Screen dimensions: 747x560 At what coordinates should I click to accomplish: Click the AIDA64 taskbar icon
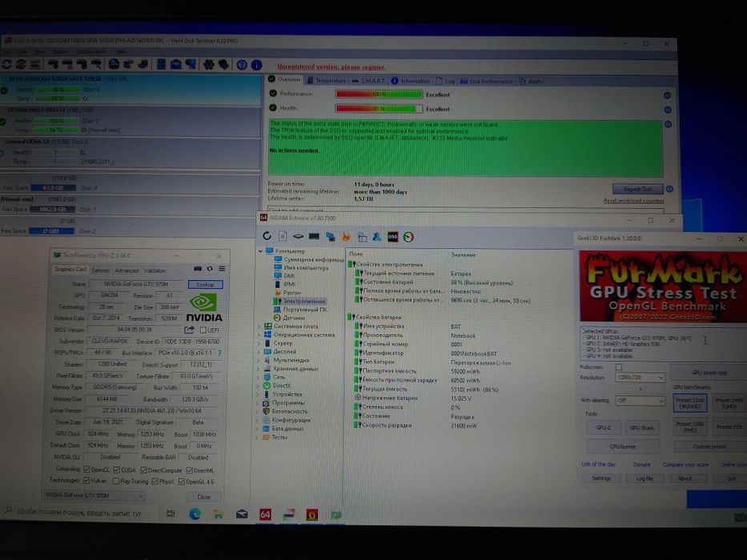tap(265, 514)
